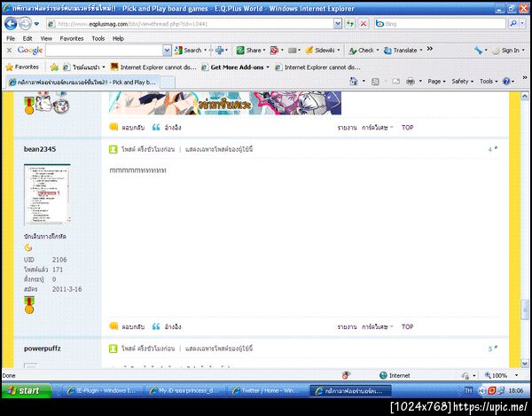
Task: Click the browser Back arrow button
Action: point(11,24)
